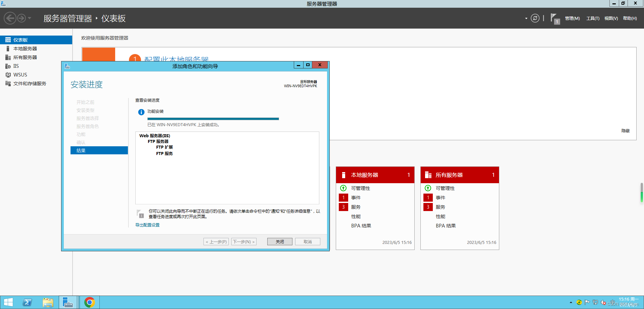Open the 工具(T) menu
The image size is (644, 309).
point(593,18)
